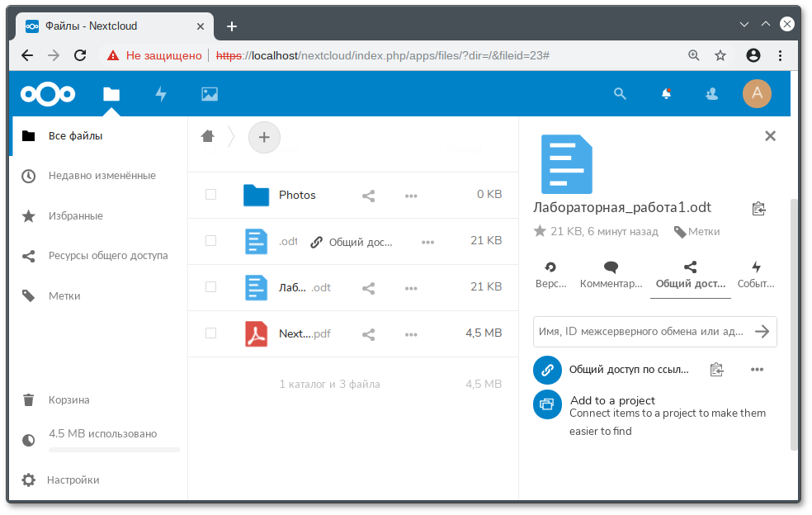This screenshot has width=812, height=515.
Task: Open share link options three dots
Action: pyautogui.click(x=757, y=370)
